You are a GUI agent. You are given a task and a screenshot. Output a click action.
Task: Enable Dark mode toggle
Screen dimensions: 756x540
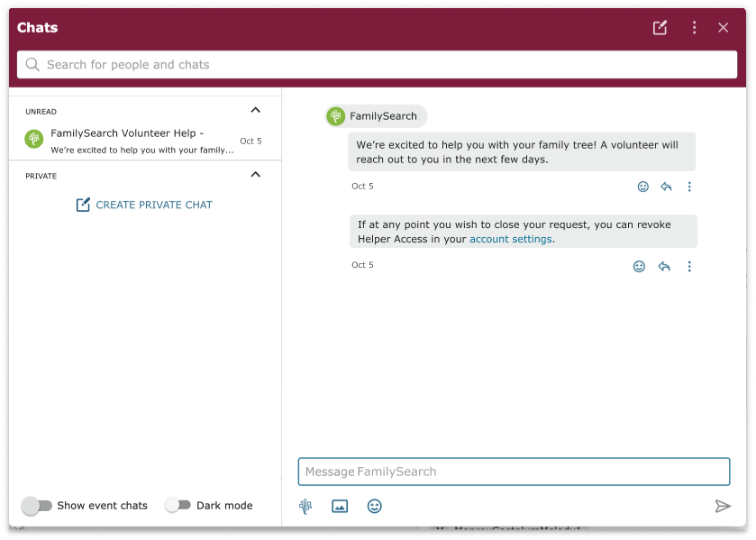[178, 506]
